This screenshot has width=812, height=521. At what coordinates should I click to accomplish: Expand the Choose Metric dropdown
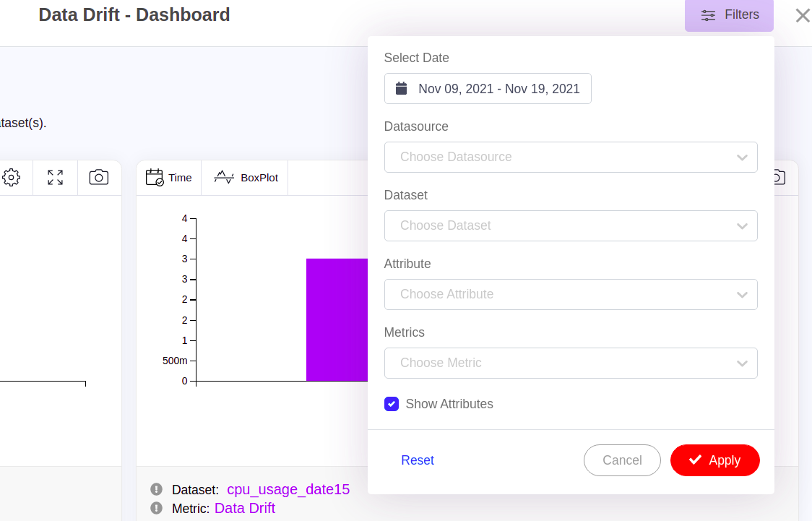(570, 363)
